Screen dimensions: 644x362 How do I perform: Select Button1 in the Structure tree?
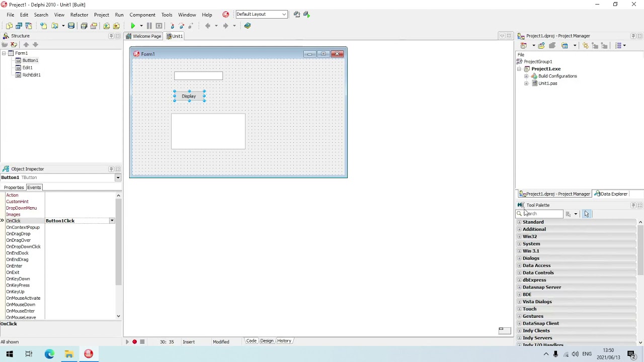point(30,60)
